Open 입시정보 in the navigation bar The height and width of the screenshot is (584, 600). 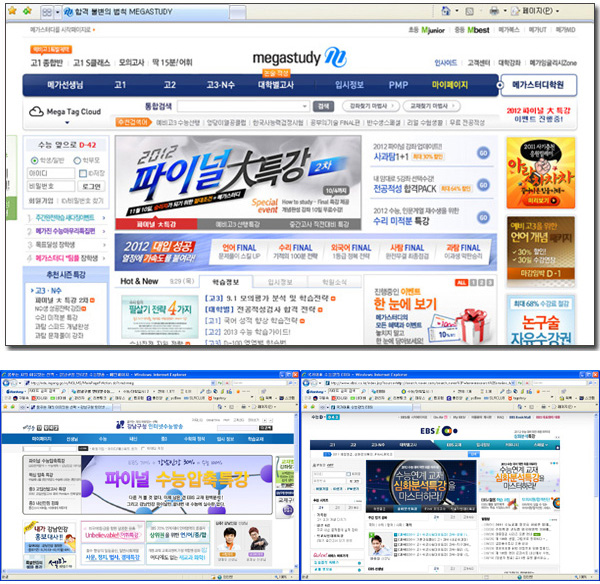click(349, 85)
